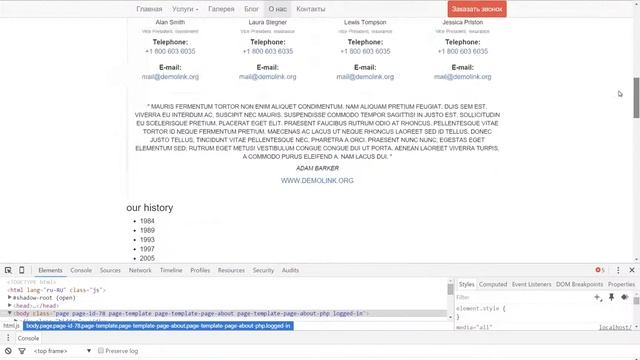Screen dimensions: 640x360
Task: Clear the console log icon
Action: click(x=8, y=351)
